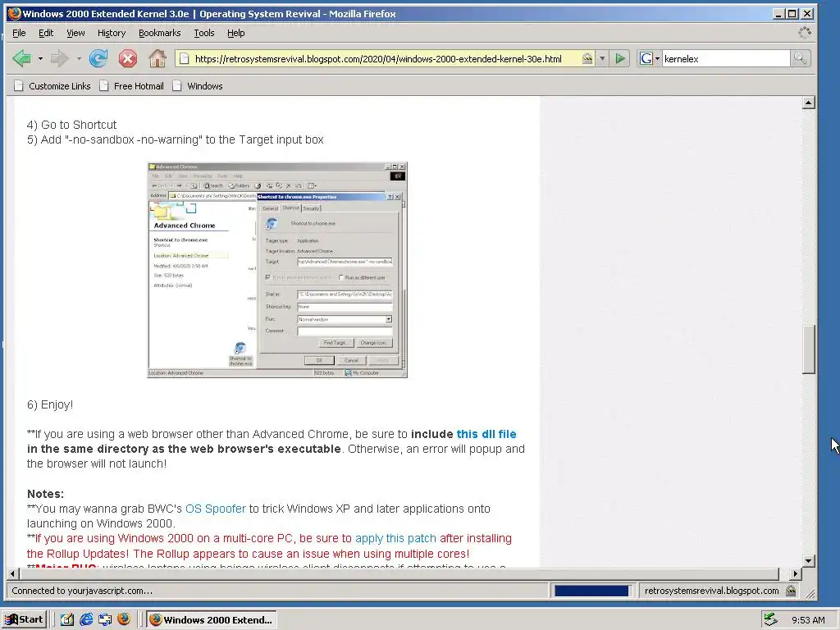Click the vertical scrollbar down arrow
The image size is (840, 630).
(809, 561)
